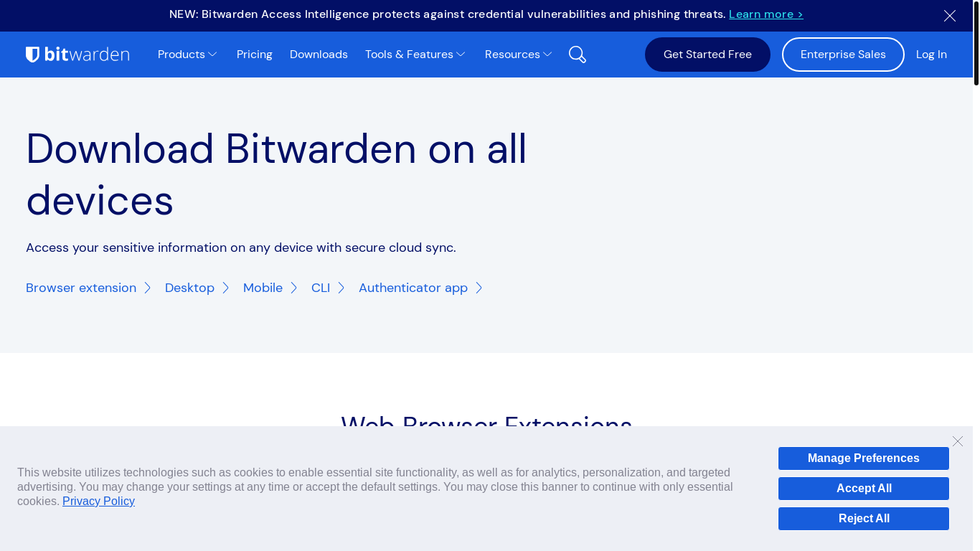Close the top announcement banner
980x551 pixels.
950,16
